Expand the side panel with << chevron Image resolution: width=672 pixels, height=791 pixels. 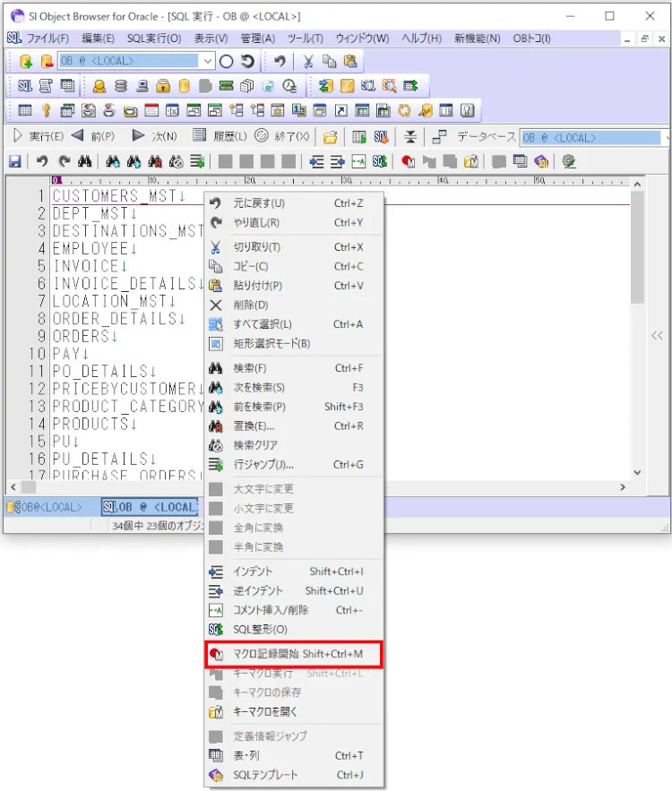click(657, 335)
